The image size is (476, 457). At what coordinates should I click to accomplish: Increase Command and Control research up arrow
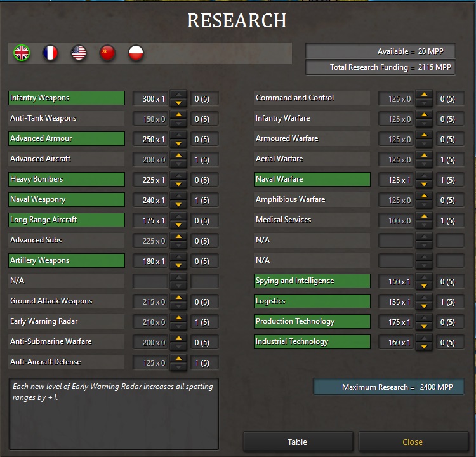[424, 95]
